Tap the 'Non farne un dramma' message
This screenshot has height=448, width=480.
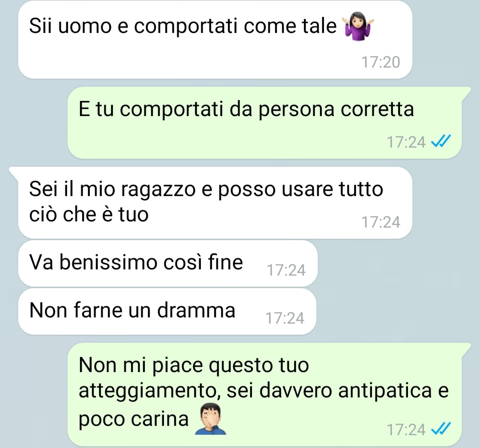click(167, 312)
